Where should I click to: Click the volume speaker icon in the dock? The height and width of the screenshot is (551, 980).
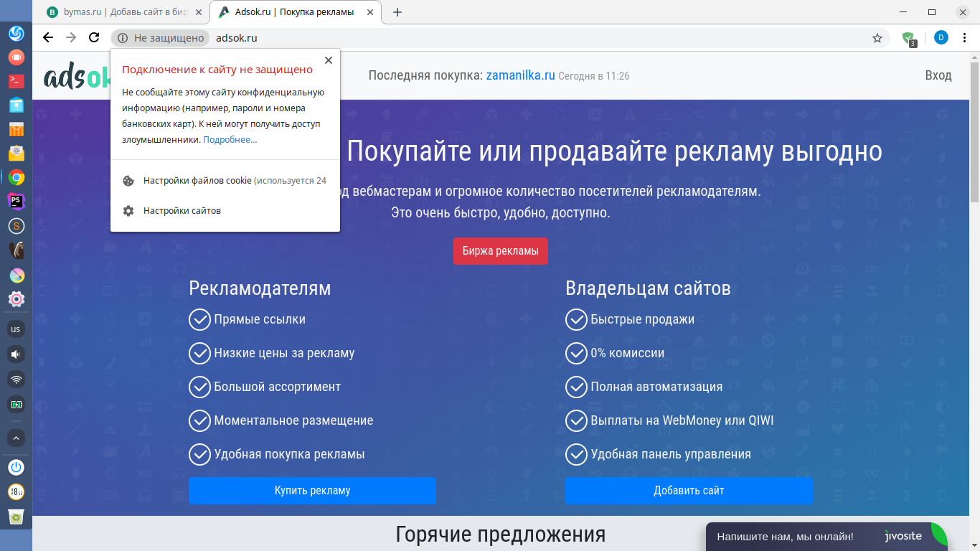click(x=16, y=354)
